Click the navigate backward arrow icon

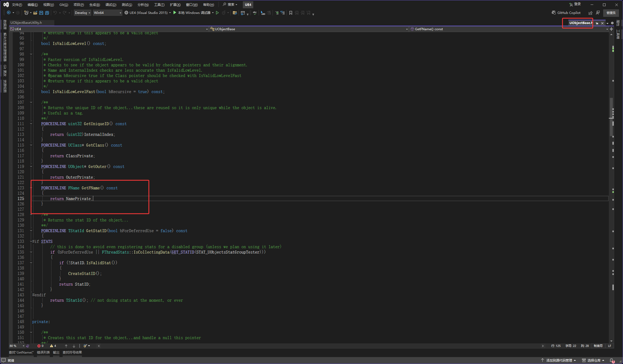point(9,13)
